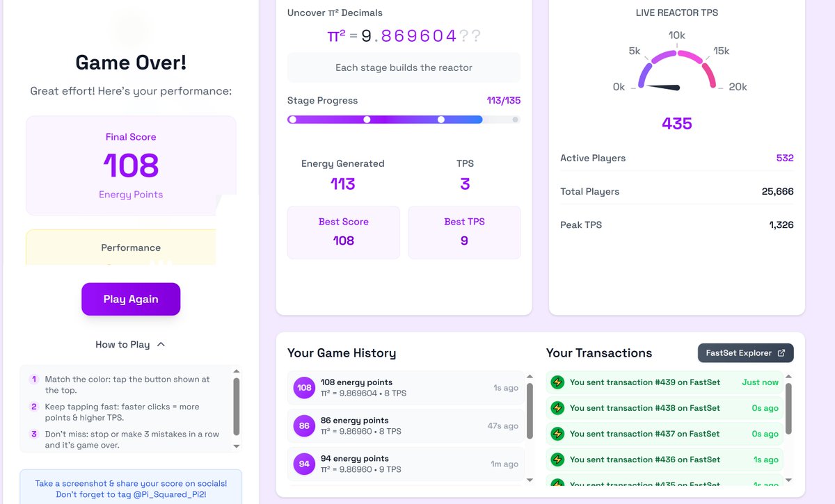Click the TPS value 3
This screenshot has width=835, height=504.
click(465, 184)
